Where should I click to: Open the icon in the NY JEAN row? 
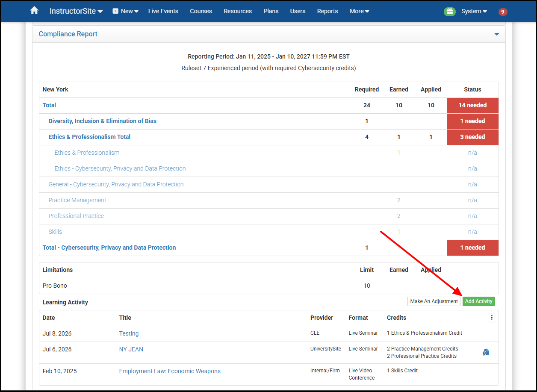tap(486, 352)
